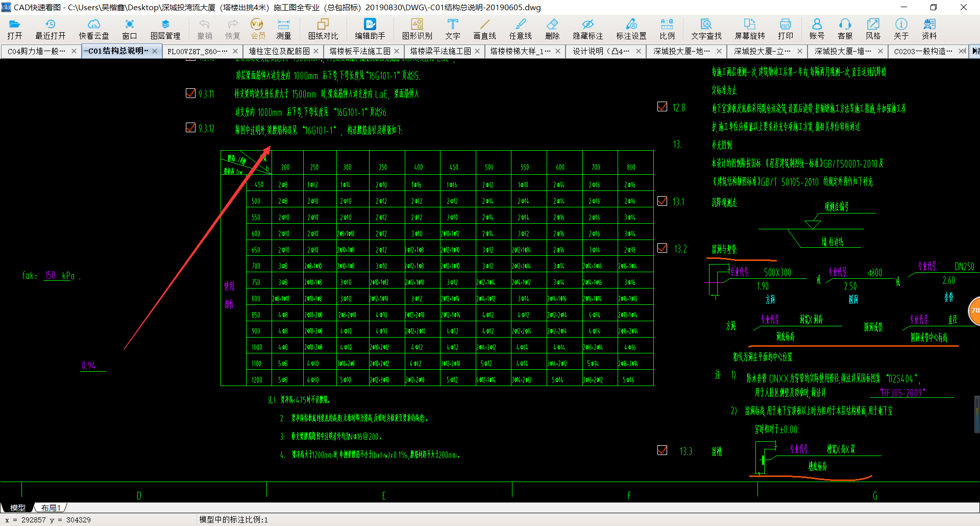Open the 会员 VIP membership icon

pyautogui.click(x=258, y=29)
